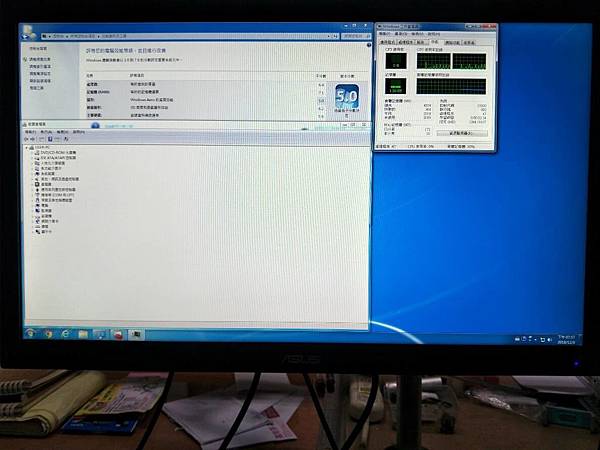This screenshot has width=600, height=450.
Task: Open the Windows Explorer folder taskbar icon
Action: tap(83, 334)
